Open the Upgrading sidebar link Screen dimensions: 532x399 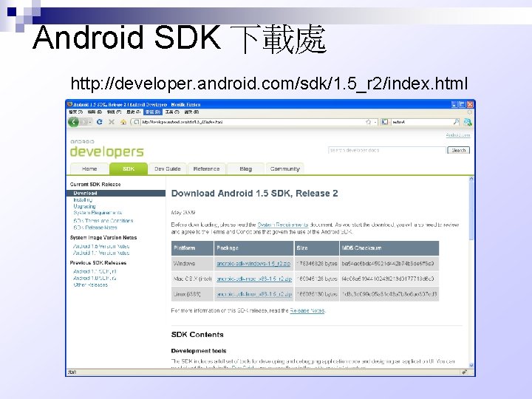tap(84, 206)
